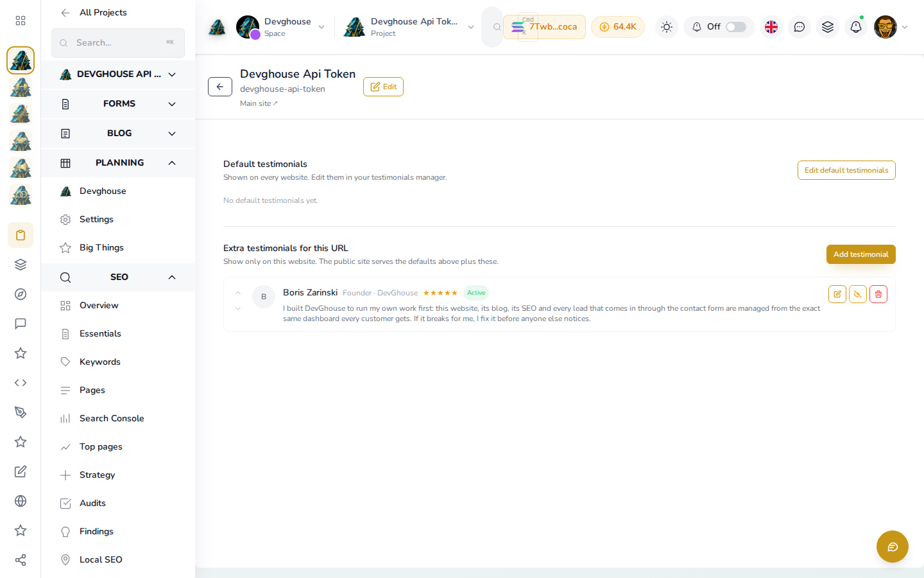Click the sidebar Search field
The height and width of the screenshot is (578, 924).
tap(118, 43)
